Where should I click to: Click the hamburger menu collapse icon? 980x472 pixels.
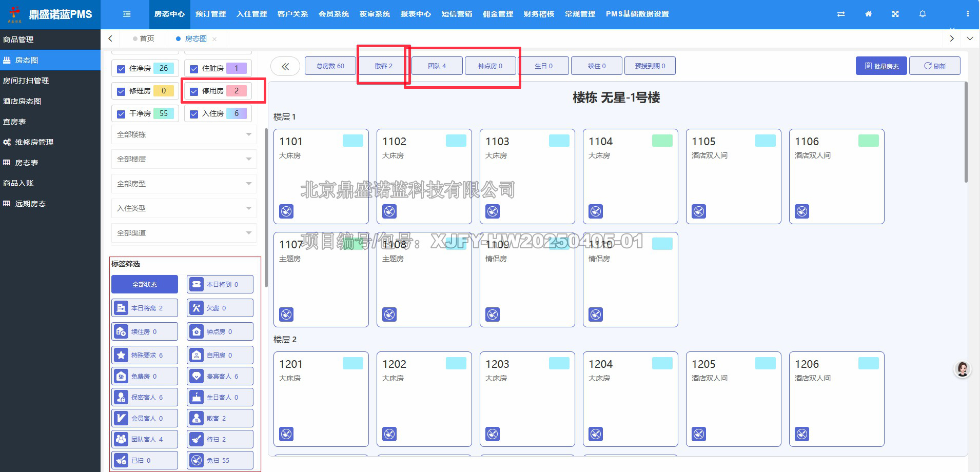[x=127, y=14]
